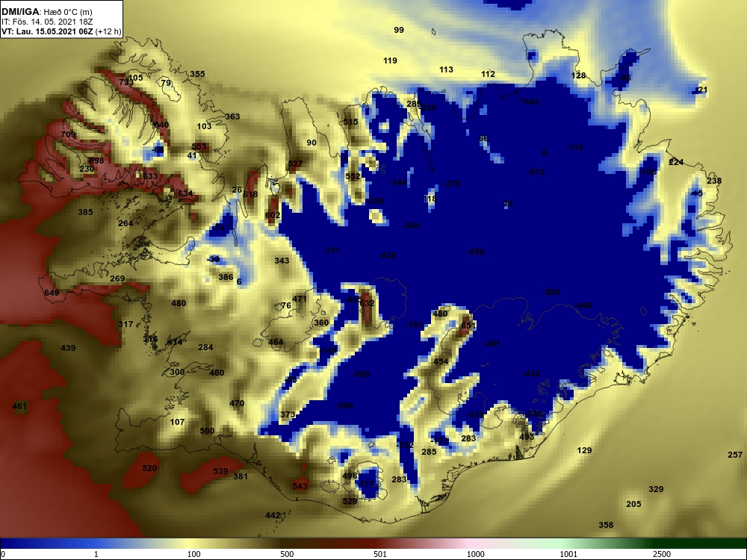Click the map value 386
The image size is (747, 560).
(x=226, y=277)
